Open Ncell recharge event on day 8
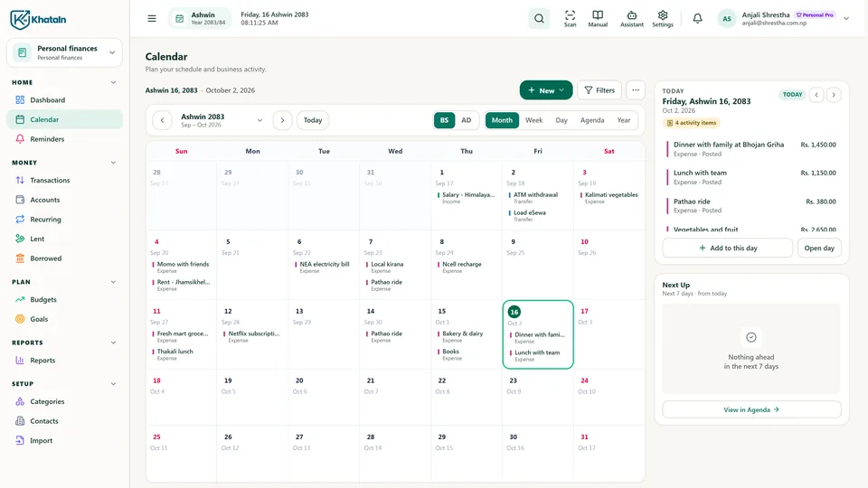Screen dimensions: 868x488 467,267
